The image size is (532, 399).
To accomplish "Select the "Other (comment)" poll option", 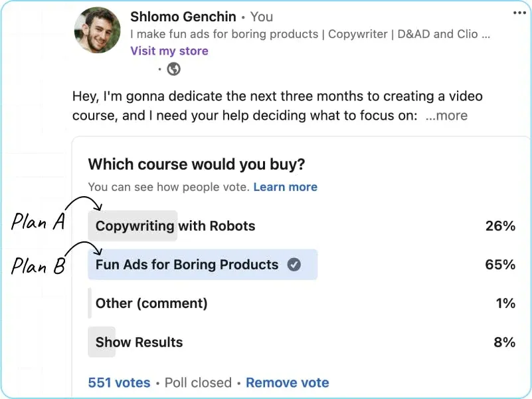I will coord(151,303).
